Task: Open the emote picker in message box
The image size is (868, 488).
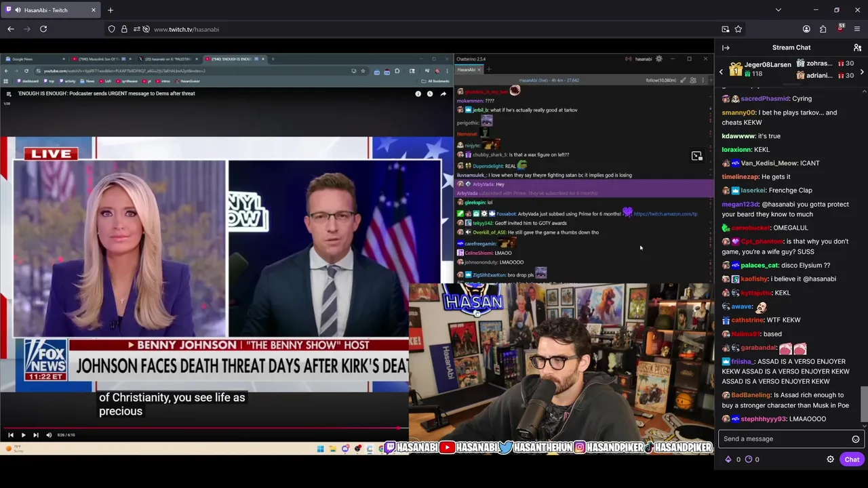Action: tap(856, 439)
